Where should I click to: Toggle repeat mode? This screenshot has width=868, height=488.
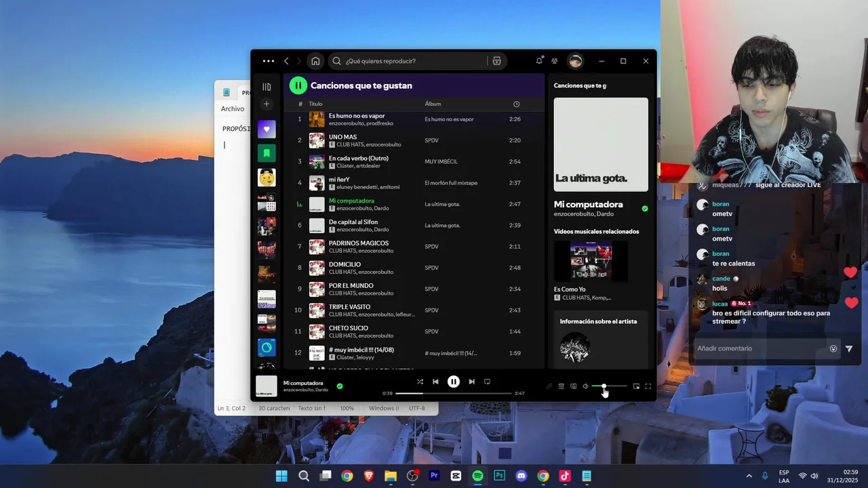487,382
